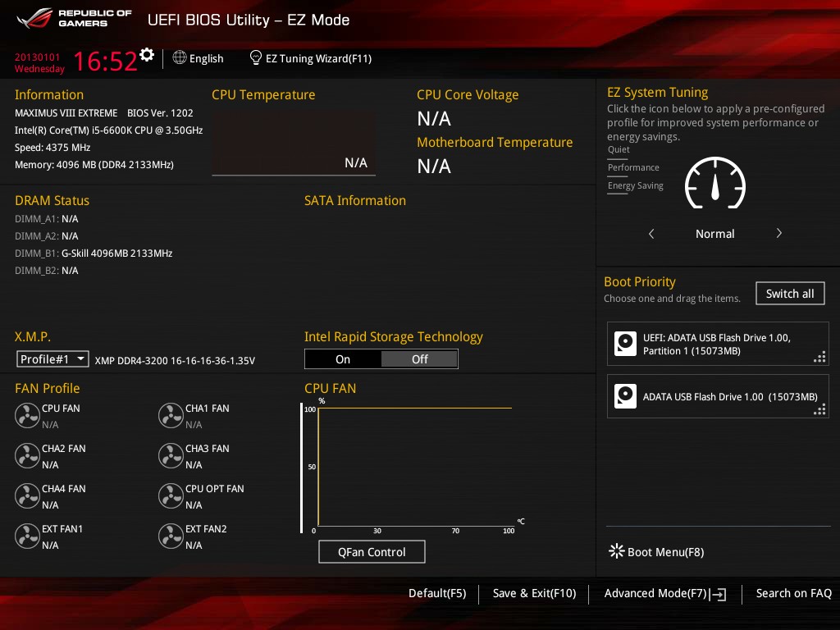Click BIOS Ver. 1202 text
Image resolution: width=840 pixels, height=630 pixels.
click(160, 113)
